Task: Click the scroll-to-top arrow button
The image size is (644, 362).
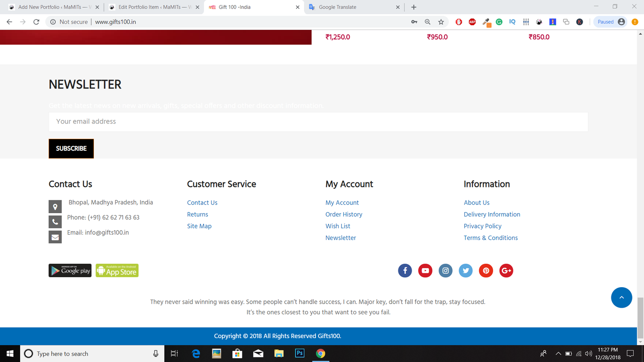Action: [x=621, y=298]
